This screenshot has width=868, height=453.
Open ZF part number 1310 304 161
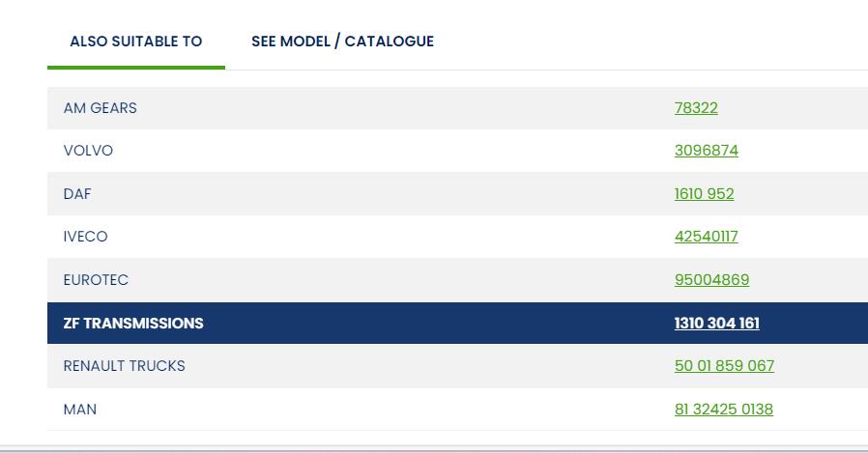point(716,324)
